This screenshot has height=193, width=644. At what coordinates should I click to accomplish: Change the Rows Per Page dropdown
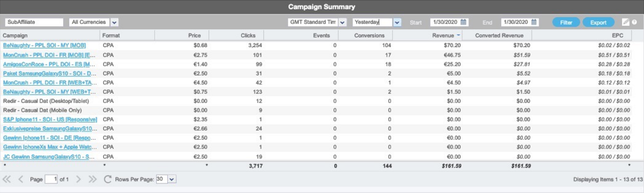click(x=166, y=179)
